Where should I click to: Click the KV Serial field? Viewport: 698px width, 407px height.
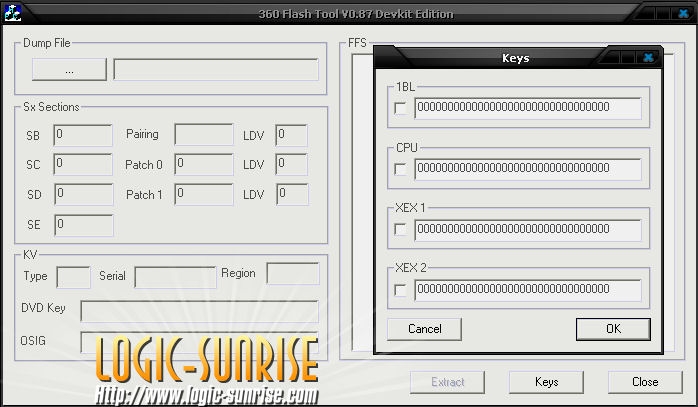tap(175, 277)
